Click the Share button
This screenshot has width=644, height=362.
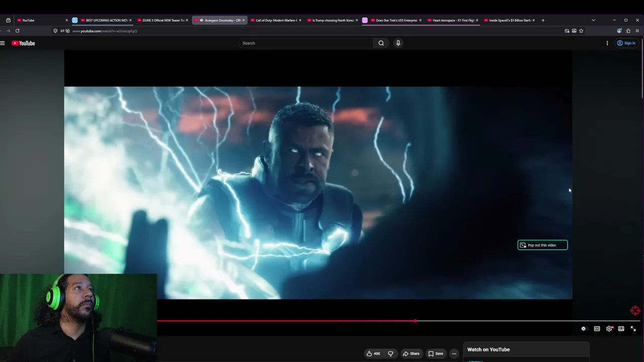tap(411, 353)
